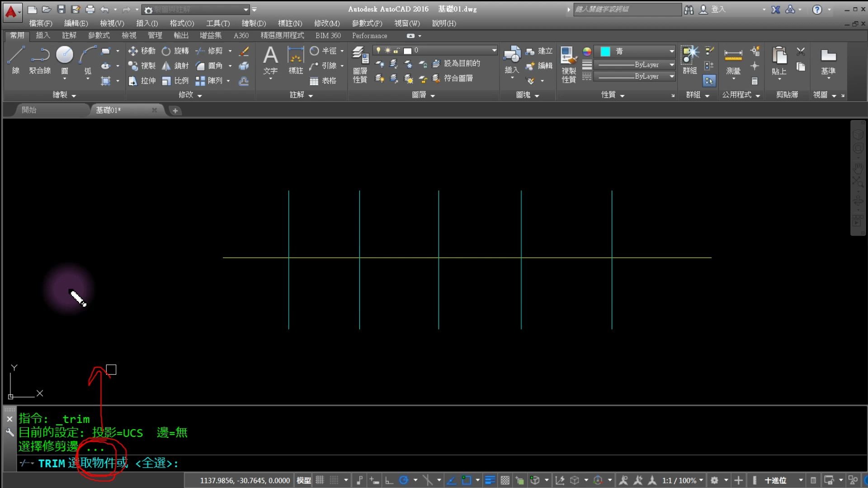Open annotation scale 1:1 dropdown
Viewport: 868px width, 488px height.
(682, 480)
